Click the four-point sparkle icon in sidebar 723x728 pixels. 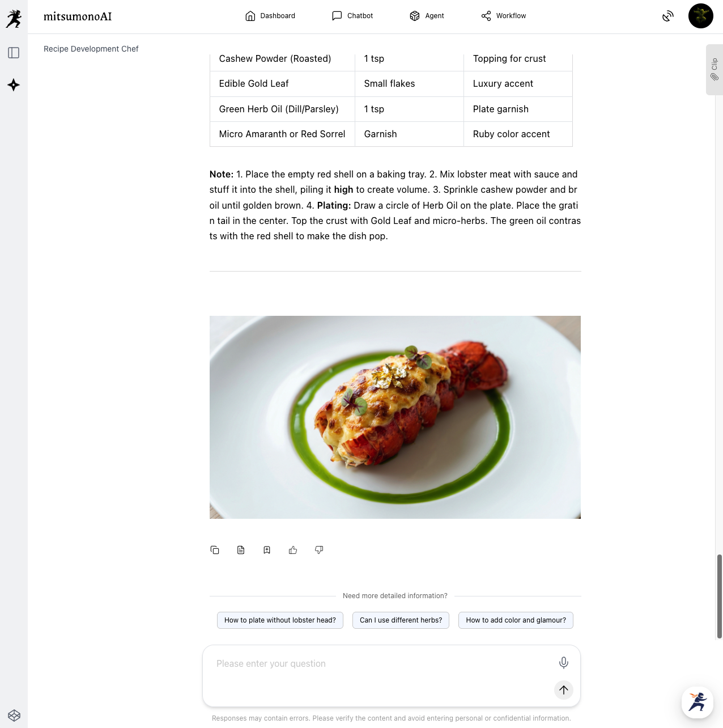click(x=14, y=85)
